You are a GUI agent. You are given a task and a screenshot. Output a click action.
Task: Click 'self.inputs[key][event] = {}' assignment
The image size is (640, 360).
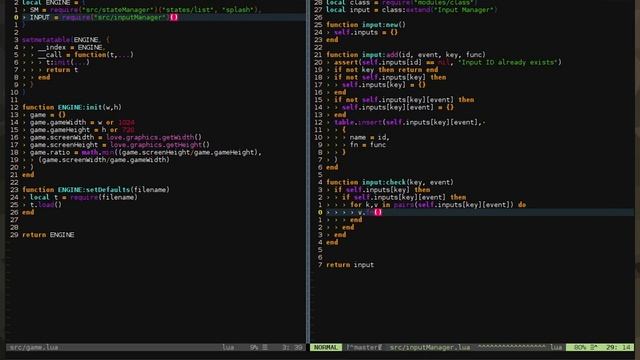[398, 107]
